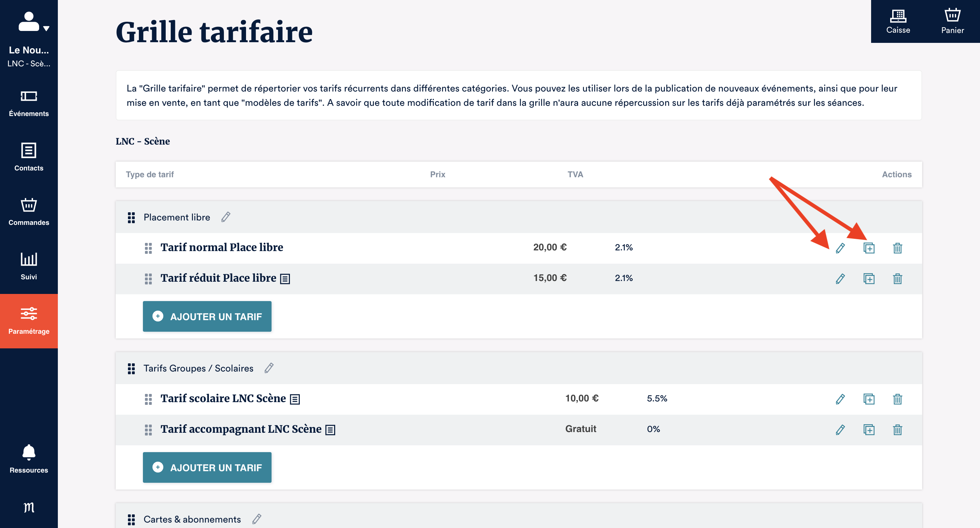Click Ajouter un tarif under Groupes / Scolaires
The image size is (980, 528).
point(207,467)
